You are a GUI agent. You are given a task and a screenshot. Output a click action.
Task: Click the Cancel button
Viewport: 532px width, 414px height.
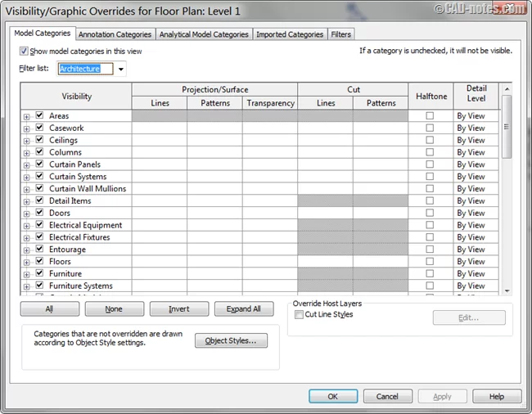[387, 396]
